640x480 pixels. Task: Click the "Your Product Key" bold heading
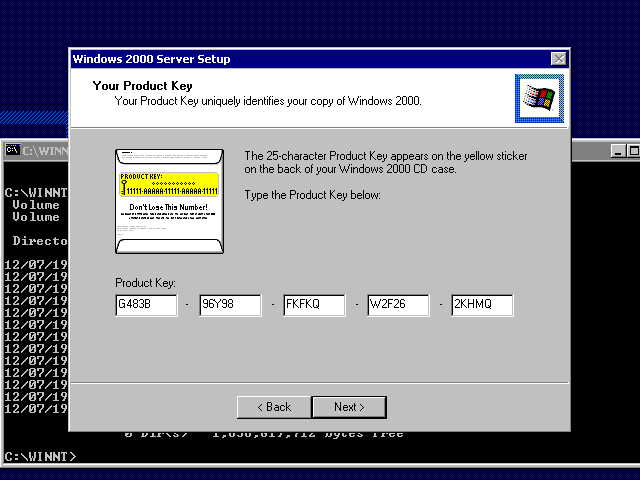coord(142,86)
